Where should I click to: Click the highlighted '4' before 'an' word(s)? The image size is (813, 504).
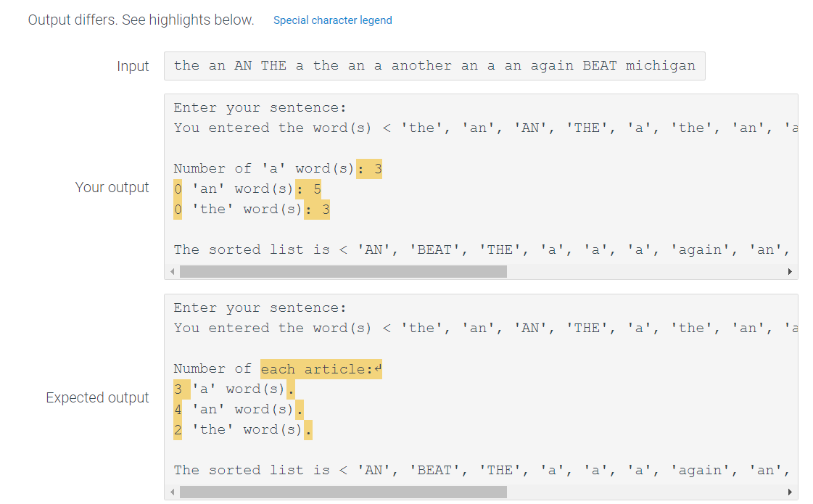point(178,409)
